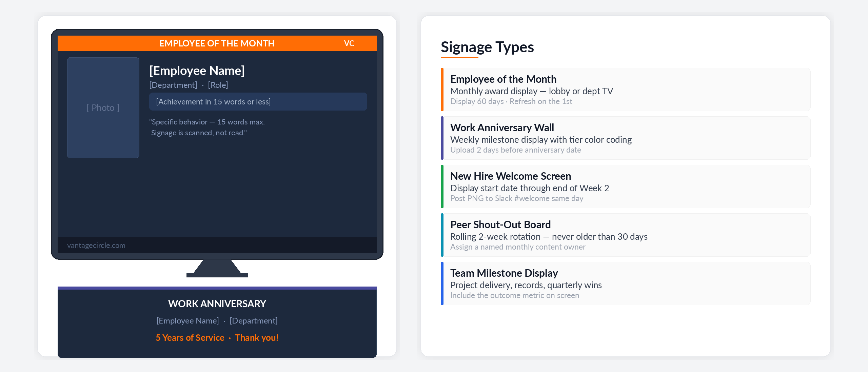Screen dimensions: 868x372
Task: Click the EMPLOYEE OF THE MONTH banner title
Action: tap(217, 43)
